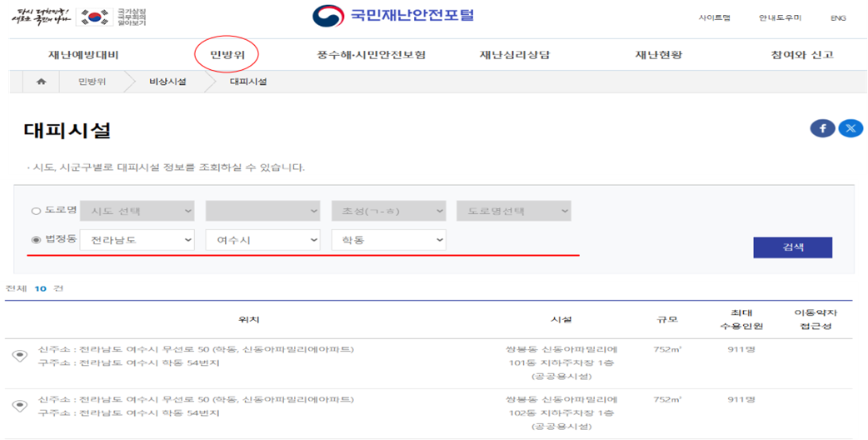Screen dimensions: 868x440
Task: Open 국가상징 국무회의 알아보기 link
Action: pos(132,17)
